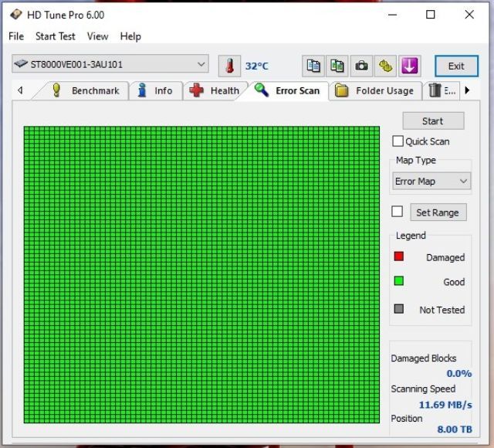This screenshot has width=494, height=448.
Task: Click the 32°C temperature reading
Action: click(x=257, y=66)
